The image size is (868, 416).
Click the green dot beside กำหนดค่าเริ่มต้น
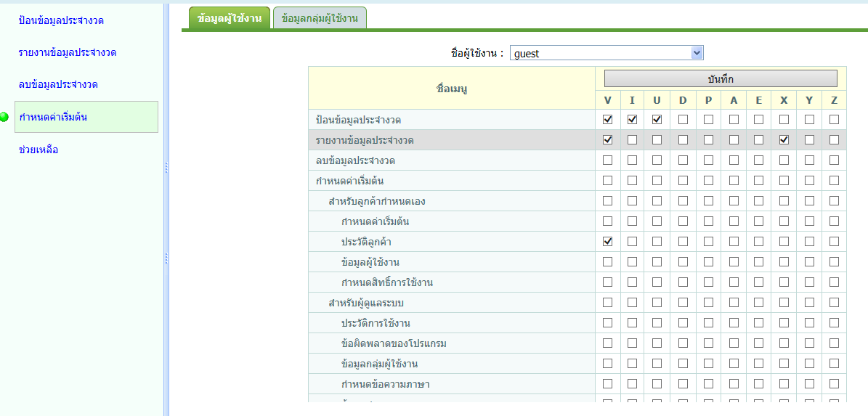4,117
